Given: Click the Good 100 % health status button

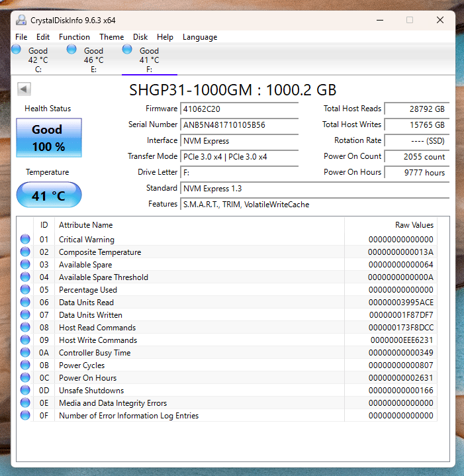Looking at the screenshot, I should point(49,138).
